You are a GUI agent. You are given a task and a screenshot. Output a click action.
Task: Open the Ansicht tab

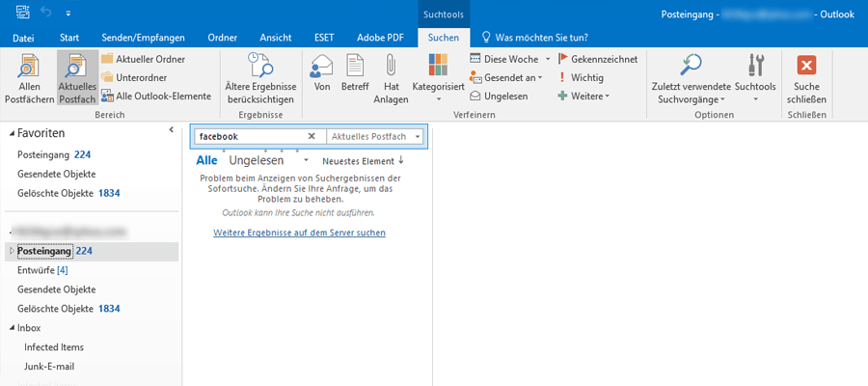(276, 38)
